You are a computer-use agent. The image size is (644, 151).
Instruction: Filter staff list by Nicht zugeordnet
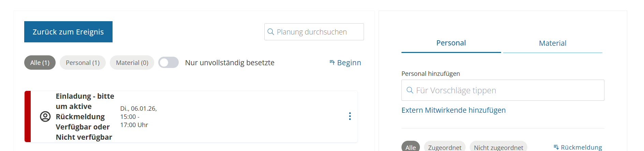point(498,147)
